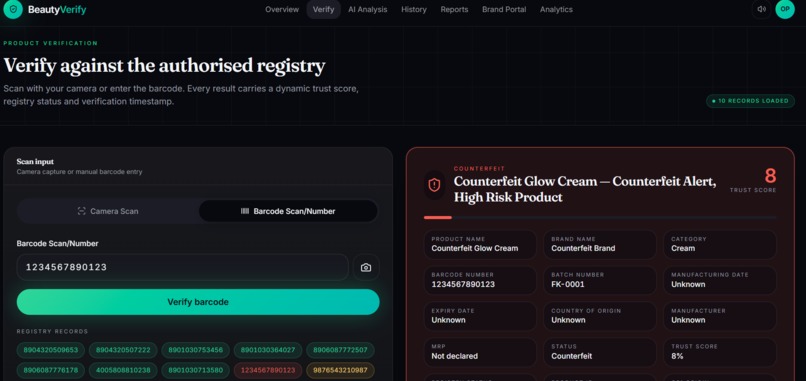
Task: Click the camera icon beside barcode field
Action: pyautogui.click(x=366, y=267)
